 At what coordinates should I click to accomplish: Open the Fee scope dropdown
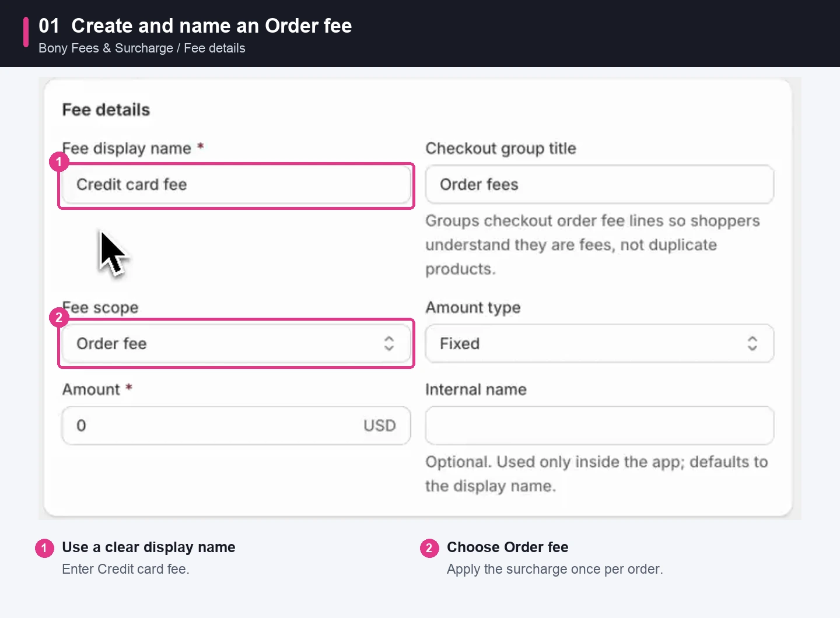pos(236,343)
